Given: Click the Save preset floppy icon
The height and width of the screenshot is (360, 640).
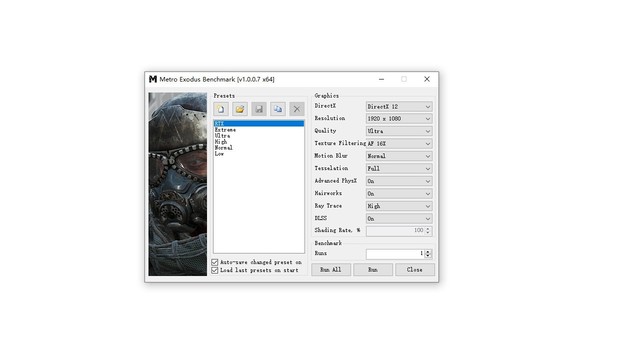Looking at the screenshot, I should point(259,109).
